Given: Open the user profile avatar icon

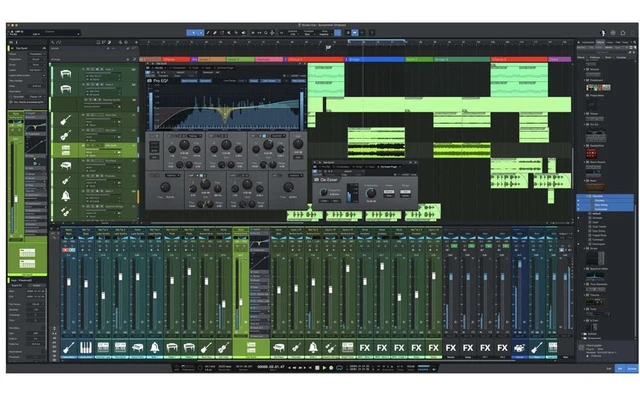Looking at the screenshot, I should (x=602, y=33).
